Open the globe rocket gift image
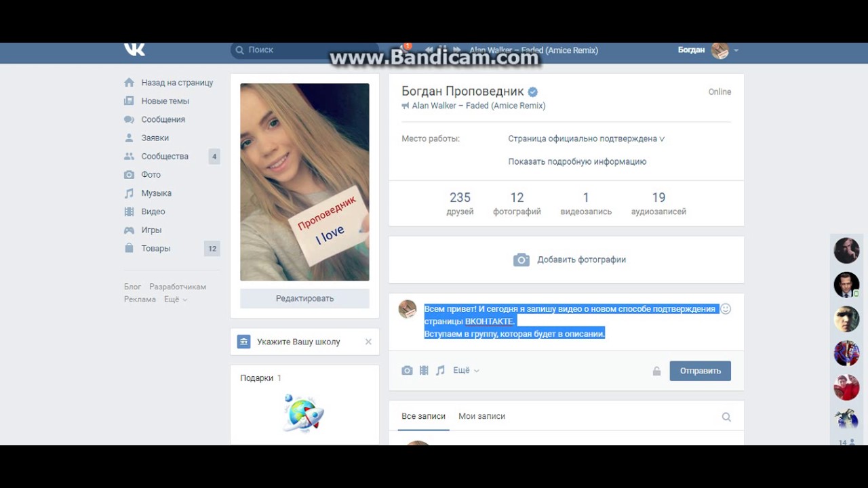 pos(303,413)
